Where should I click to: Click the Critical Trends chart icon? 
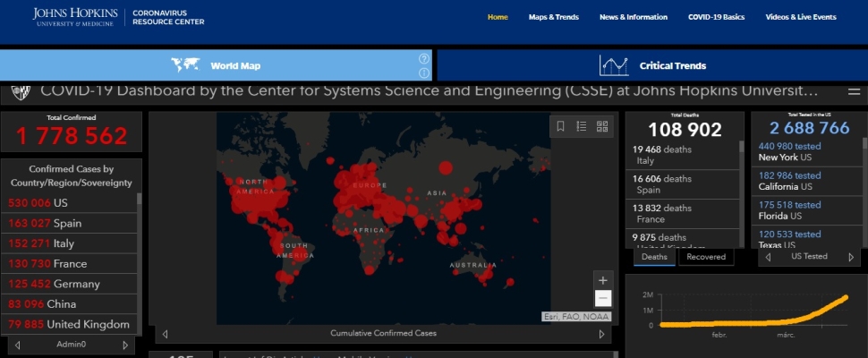pyautogui.click(x=613, y=65)
